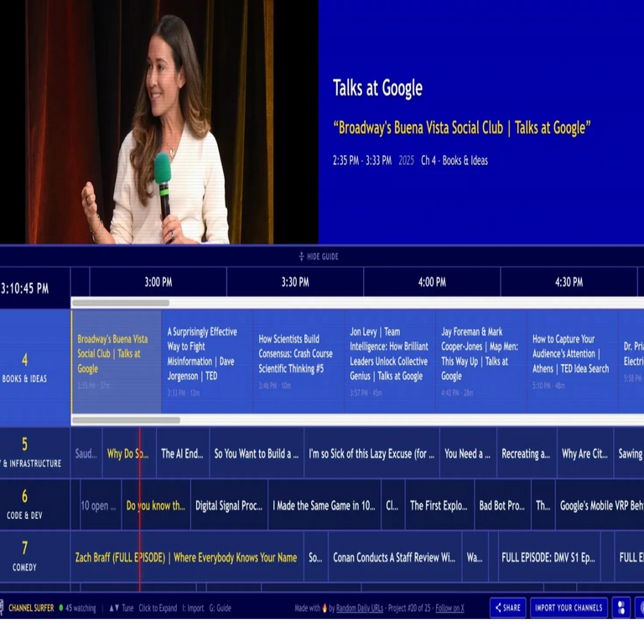The height and width of the screenshot is (644, 644).
Task: Select 'Saud...' program on channel 5
Action: point(86,454)
